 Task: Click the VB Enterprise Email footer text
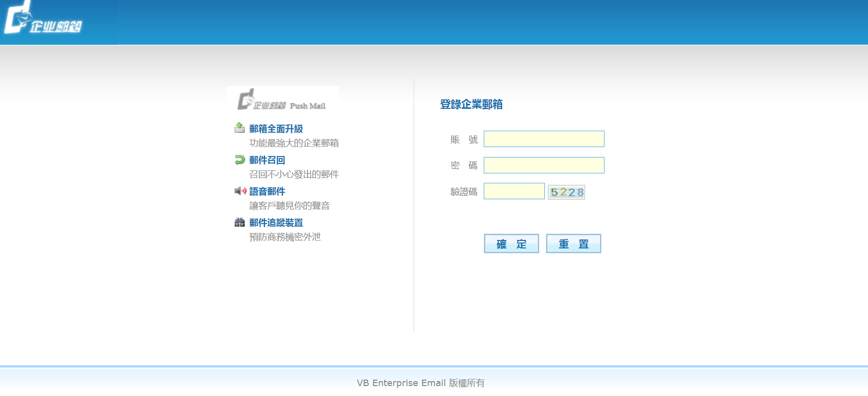(421, 383)
